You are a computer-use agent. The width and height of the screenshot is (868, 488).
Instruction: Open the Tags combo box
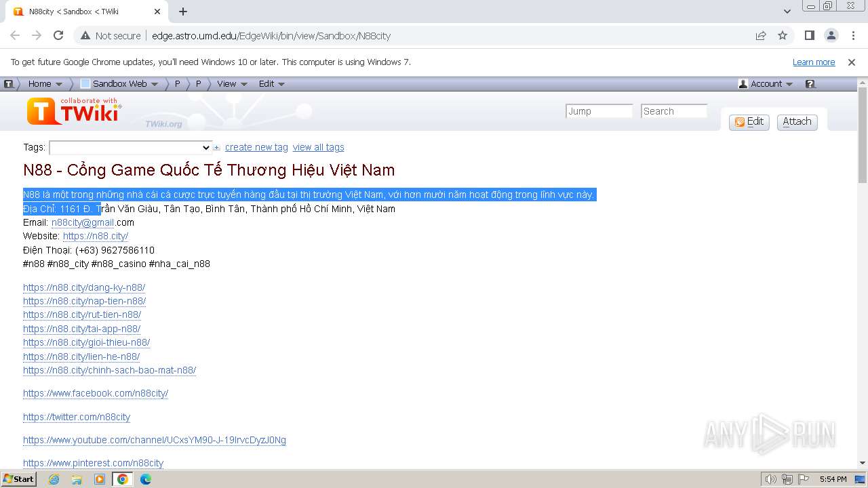tap(131, 148)
